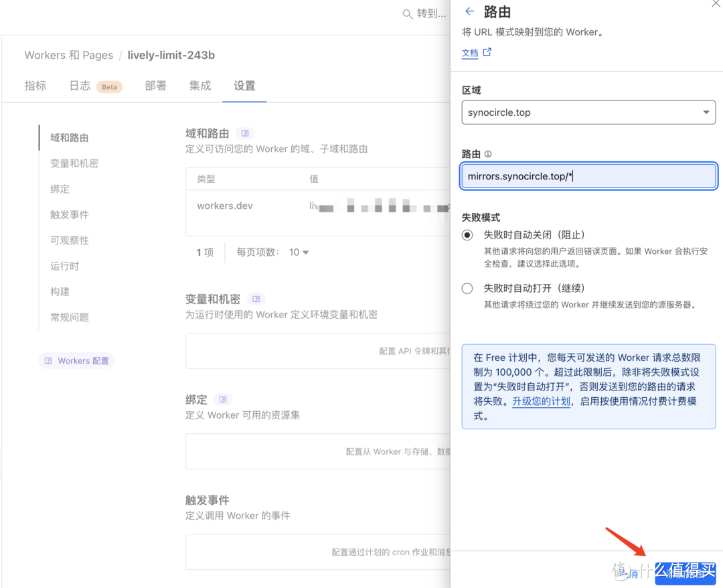Switch to the 指标 tab

(35, 86)
